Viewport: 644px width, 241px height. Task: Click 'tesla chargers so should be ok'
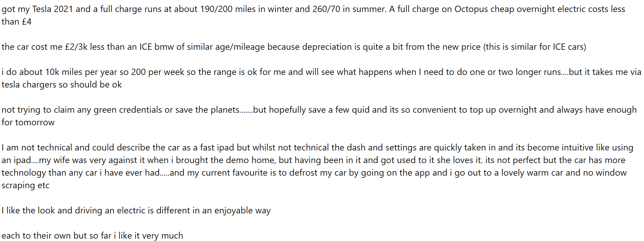tap(62, 85)
